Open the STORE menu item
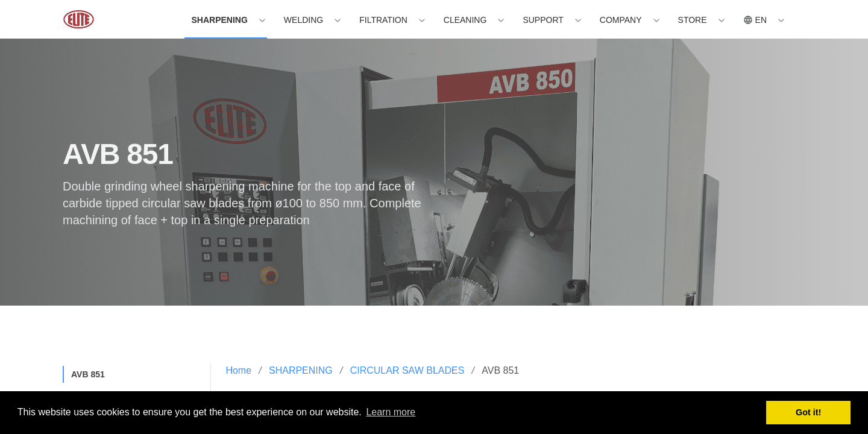This screenshot has height=434, width=868. (x=692, y=20)
